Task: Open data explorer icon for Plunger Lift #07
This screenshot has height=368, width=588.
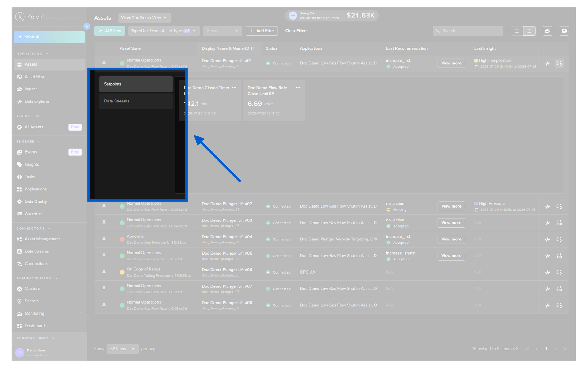Action: pos(548,289)
